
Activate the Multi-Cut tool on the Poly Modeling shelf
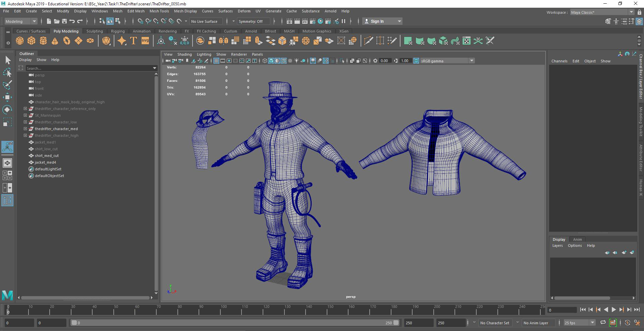(x=368, y=41)
